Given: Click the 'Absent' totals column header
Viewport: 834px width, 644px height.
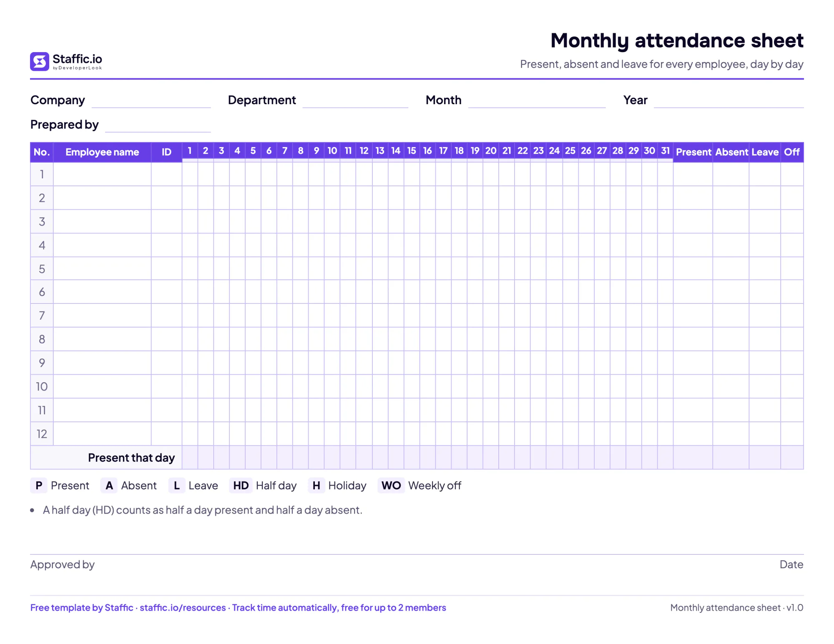Looking at the screenshot, I should (x=731, y=152).
